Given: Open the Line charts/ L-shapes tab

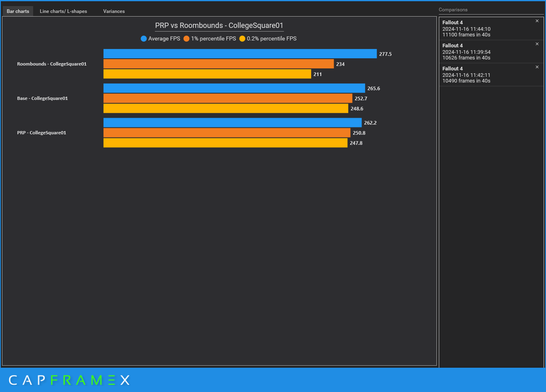Looking at the screenshot, I should (x=63, y=11).
